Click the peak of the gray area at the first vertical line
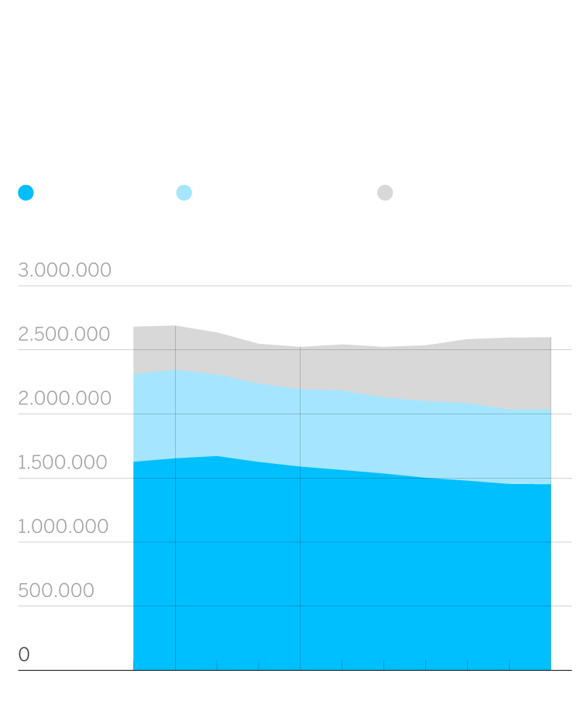Image resolution: width=581 pixels, height=728 pixels. tap(175, 326)
